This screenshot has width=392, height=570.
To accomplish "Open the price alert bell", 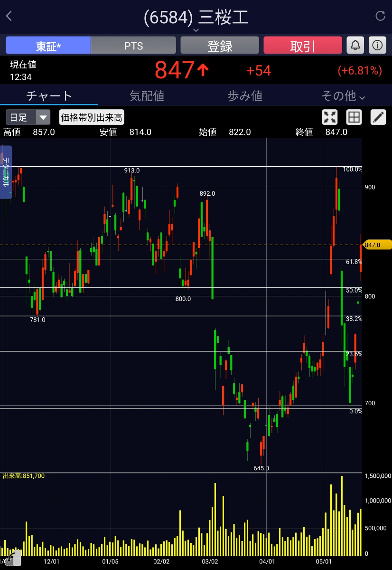I will click(355, 46).
